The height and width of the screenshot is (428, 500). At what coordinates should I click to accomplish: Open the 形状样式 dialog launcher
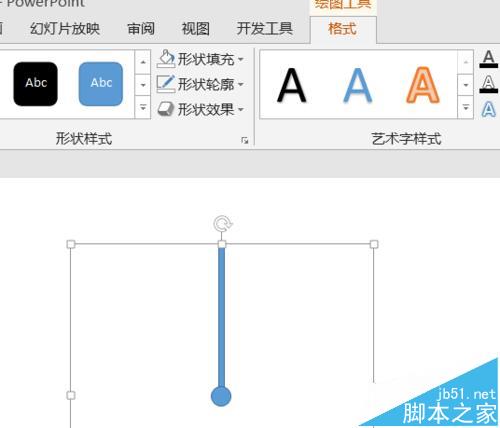(x=245, y=140)
